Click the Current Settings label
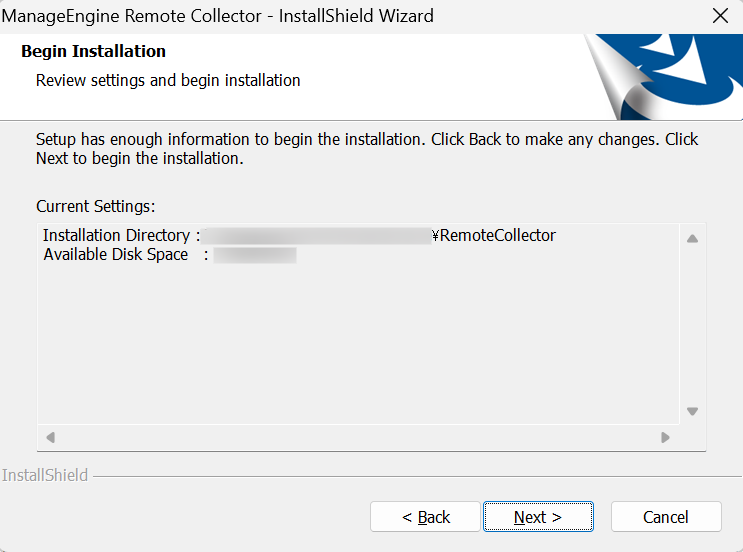Screen dimensions: 743x552 tap(96, 207)
